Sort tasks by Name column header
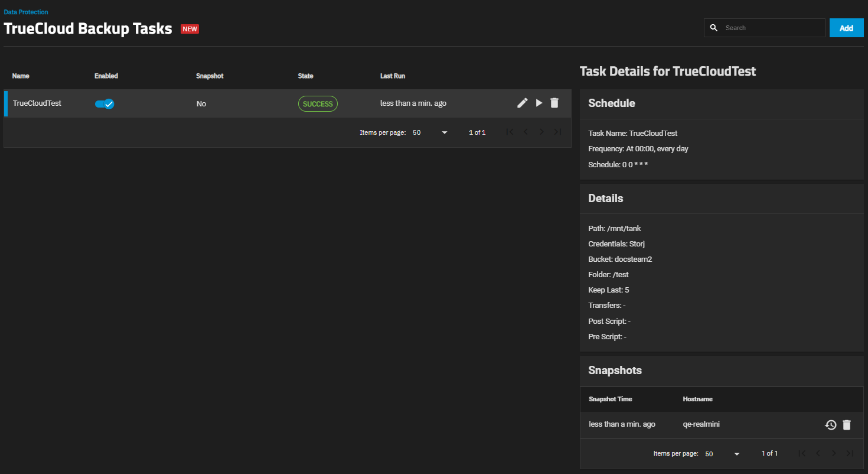The width and height of the screenshot is (868, 474). [21, 76]
